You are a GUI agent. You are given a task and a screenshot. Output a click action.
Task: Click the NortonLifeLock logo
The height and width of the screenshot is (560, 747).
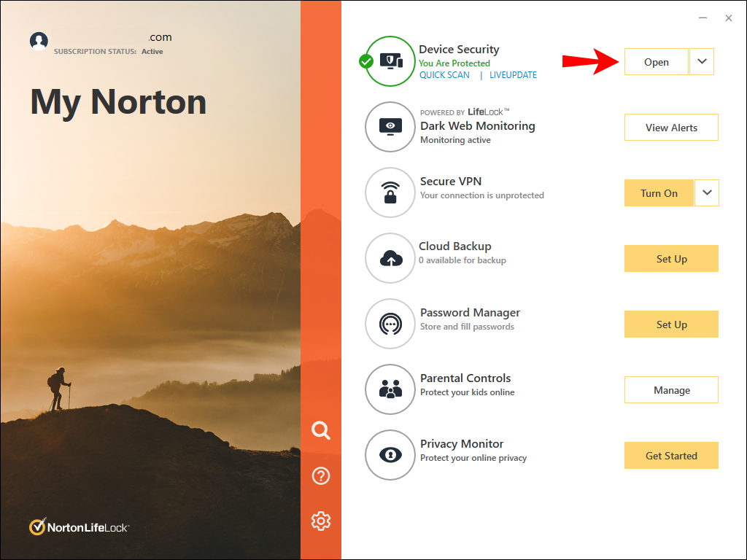79,527
